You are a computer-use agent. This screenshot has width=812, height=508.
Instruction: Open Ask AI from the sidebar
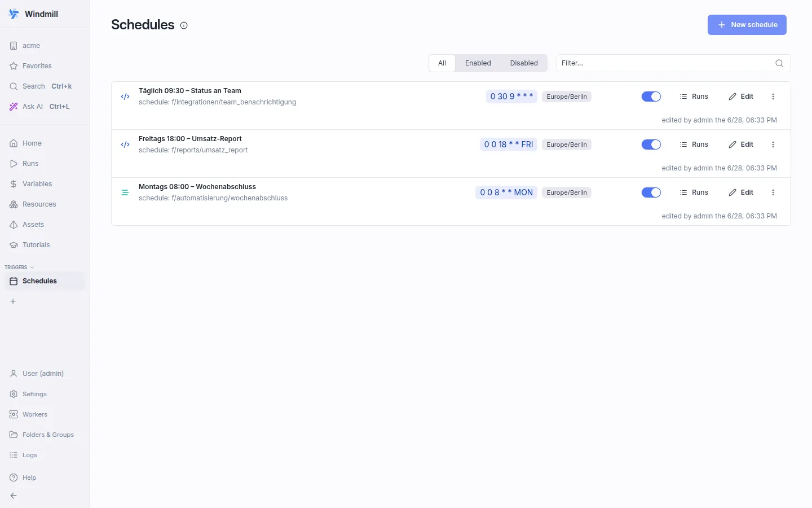(45, 107)
